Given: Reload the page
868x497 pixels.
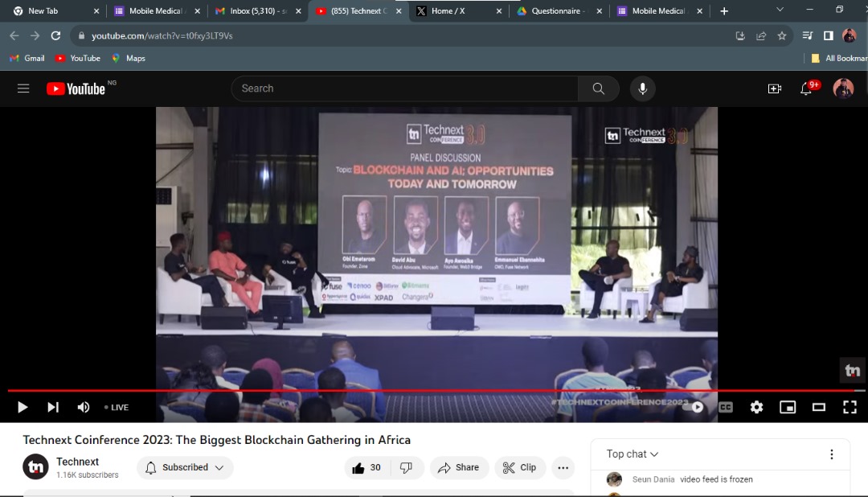Looking at the screenshot, I should point(56,35).
